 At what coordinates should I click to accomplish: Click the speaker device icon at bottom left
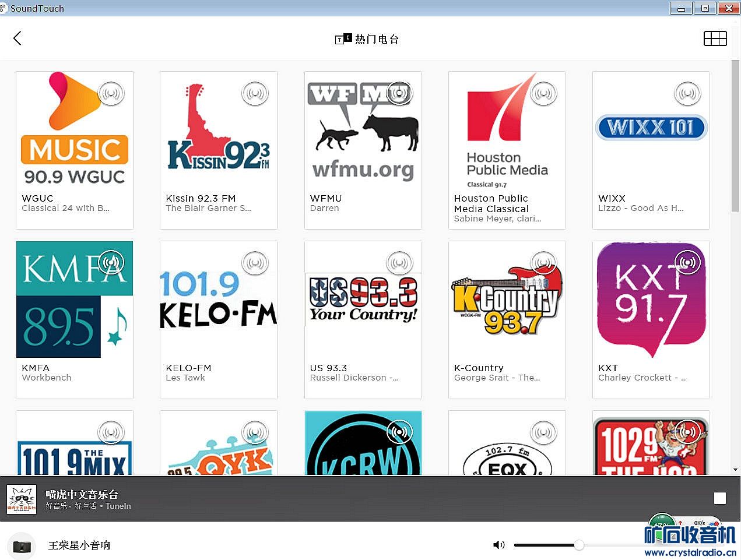(22, 546)
